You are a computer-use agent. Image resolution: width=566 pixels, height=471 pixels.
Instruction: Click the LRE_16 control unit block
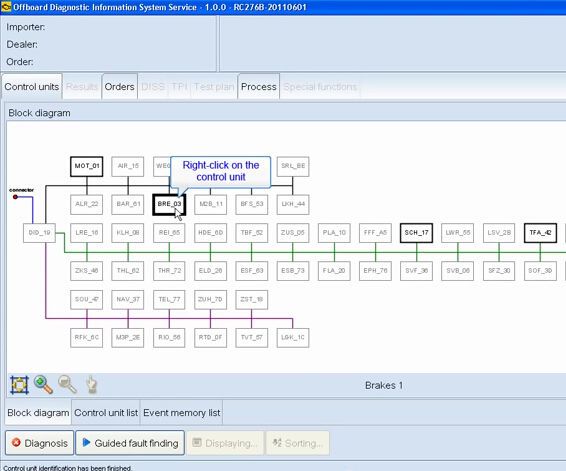(x=87, y=233)
